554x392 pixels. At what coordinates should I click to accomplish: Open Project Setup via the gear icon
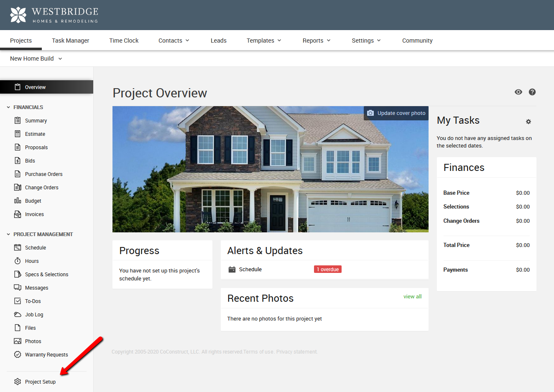click(x=17, y=382)
